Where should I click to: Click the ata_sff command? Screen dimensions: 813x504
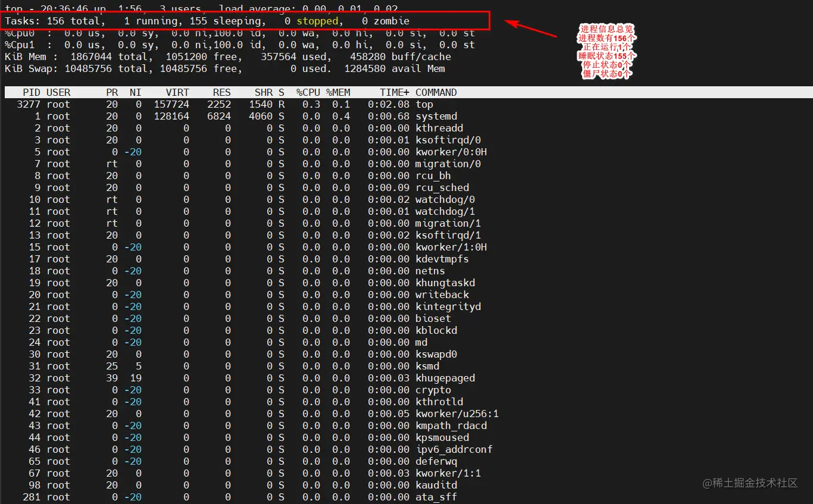436,497
